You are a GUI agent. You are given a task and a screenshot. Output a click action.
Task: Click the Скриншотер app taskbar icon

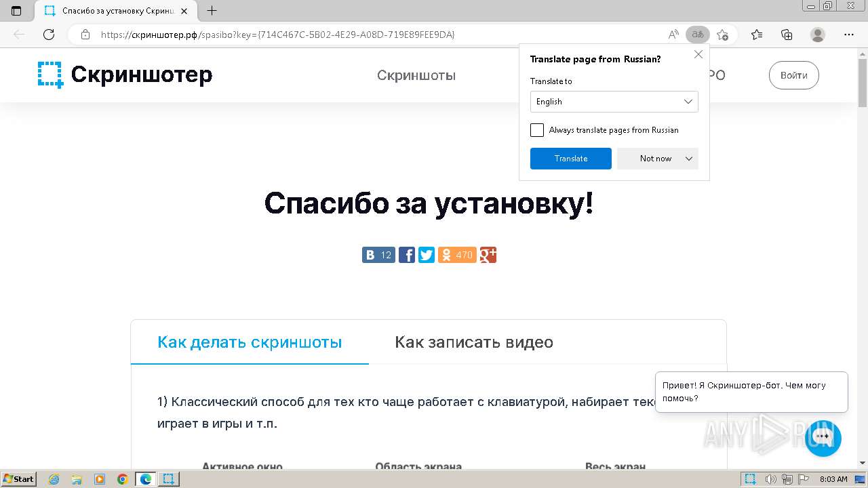point(169,479)
